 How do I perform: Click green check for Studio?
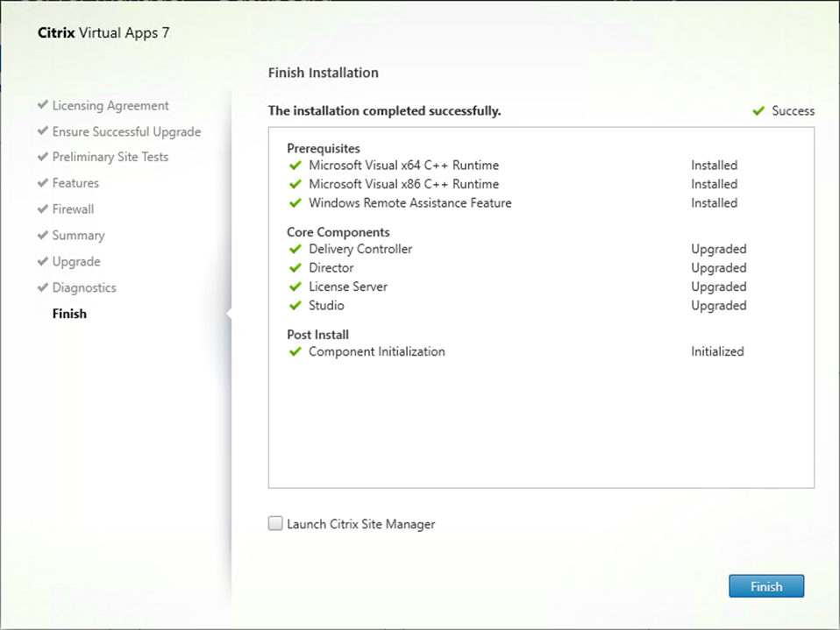pyautogui.click(x=295, y=306)
